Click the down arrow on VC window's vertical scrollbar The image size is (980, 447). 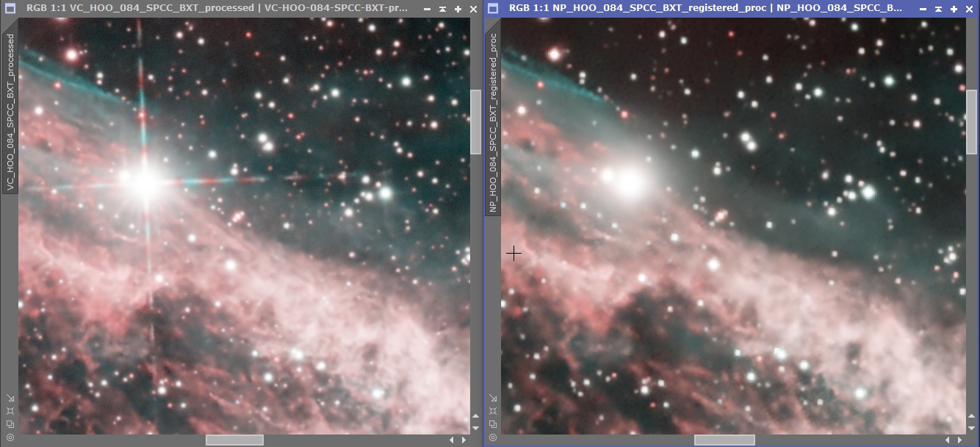click(475, 427)
